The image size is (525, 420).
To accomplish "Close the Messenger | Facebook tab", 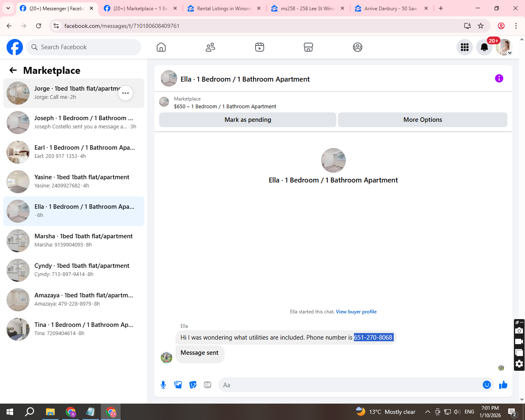I will [x=91, y=8].
